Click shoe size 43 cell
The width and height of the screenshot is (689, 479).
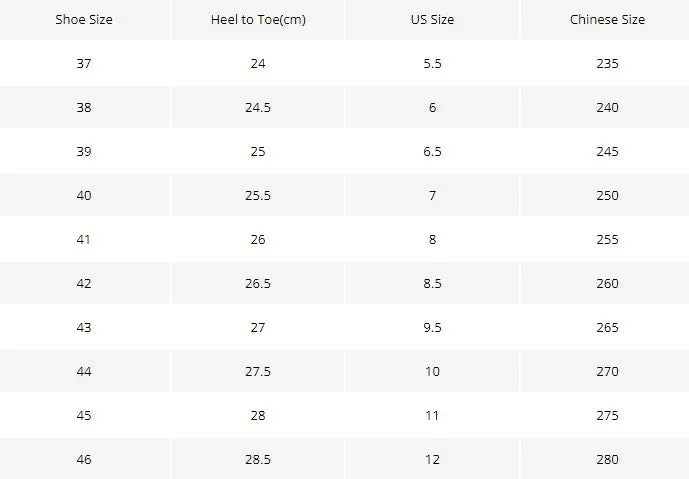(x=84, y=327)
